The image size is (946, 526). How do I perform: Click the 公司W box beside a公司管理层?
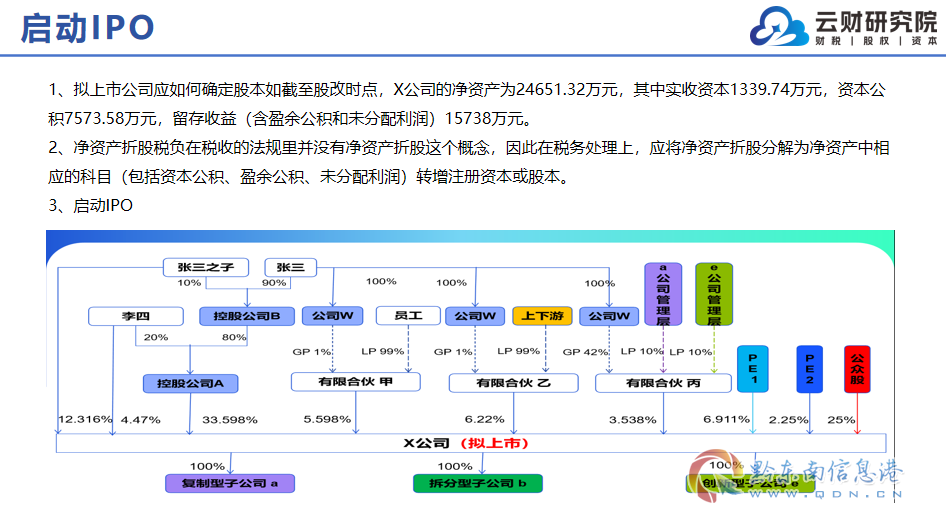click(x=609, y=315)
